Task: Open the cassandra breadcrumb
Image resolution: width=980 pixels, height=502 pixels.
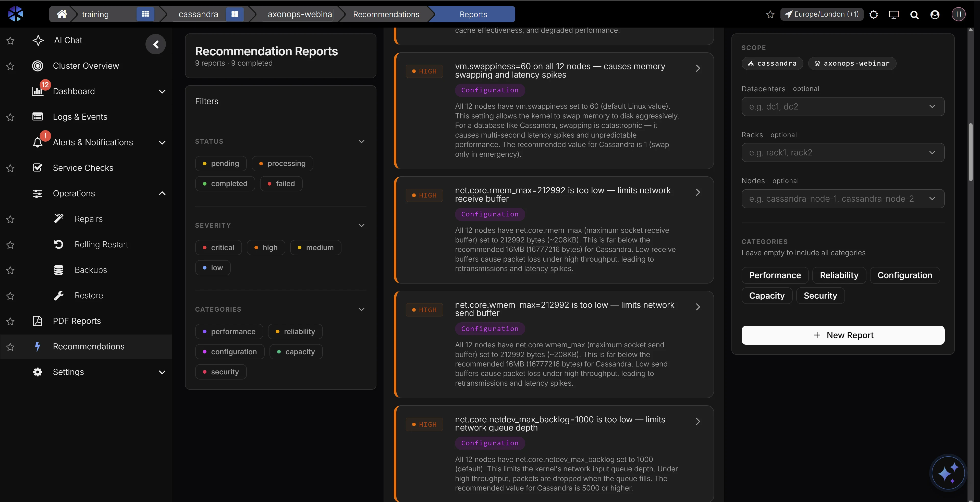Action: coord(198,15)
